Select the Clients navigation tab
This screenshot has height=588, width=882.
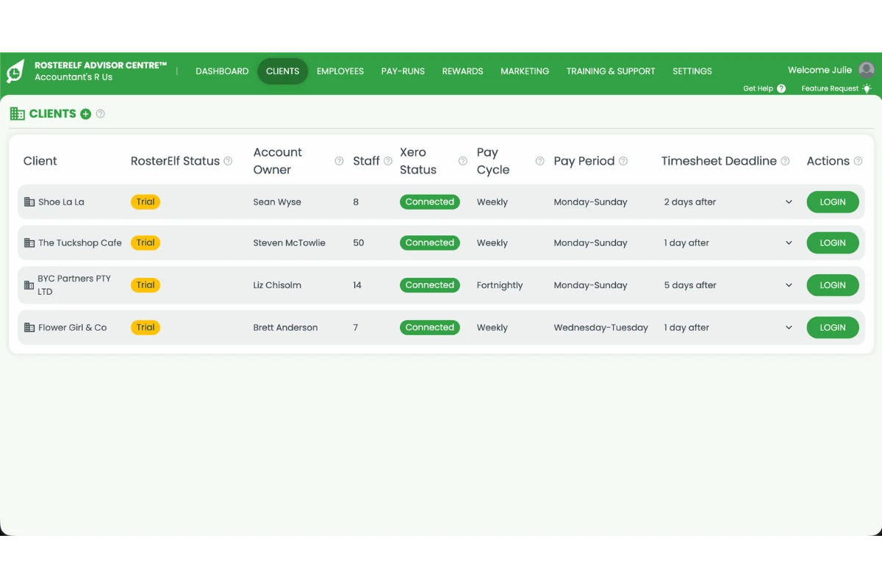pyautogui.click(x=283, y=71)
